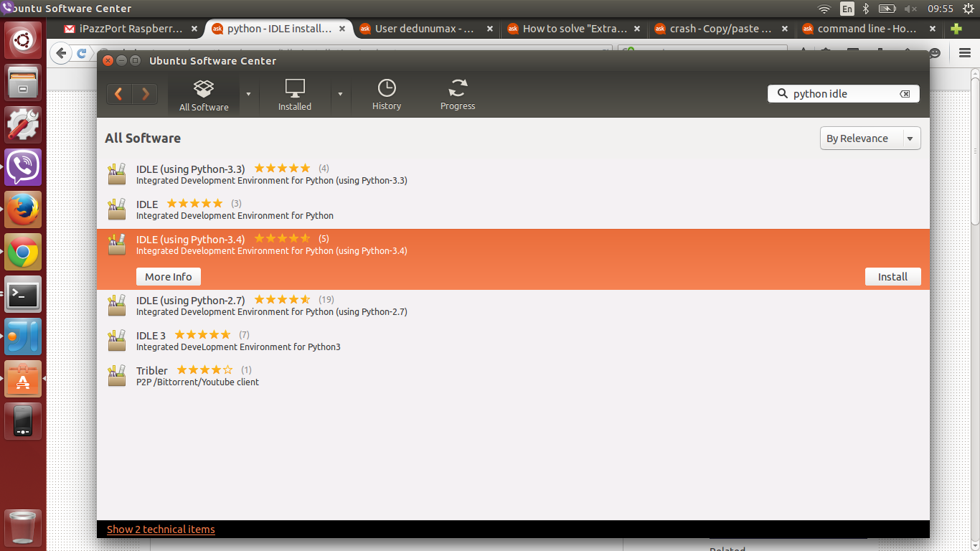Open Files manager from the launcher
The image size is (980, 551).
(23, 83)
